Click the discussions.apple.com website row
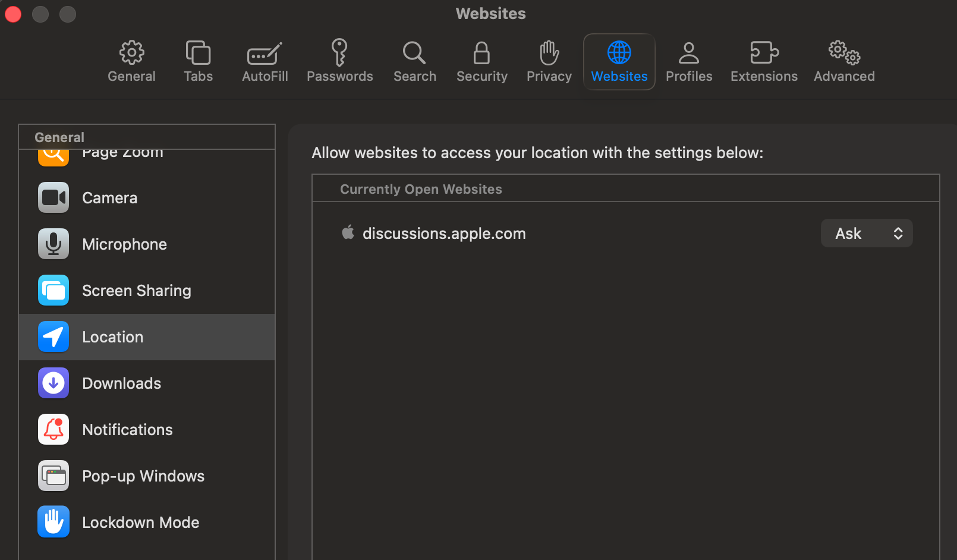Screen dimensions: 957x560 (x=444, y=234)
